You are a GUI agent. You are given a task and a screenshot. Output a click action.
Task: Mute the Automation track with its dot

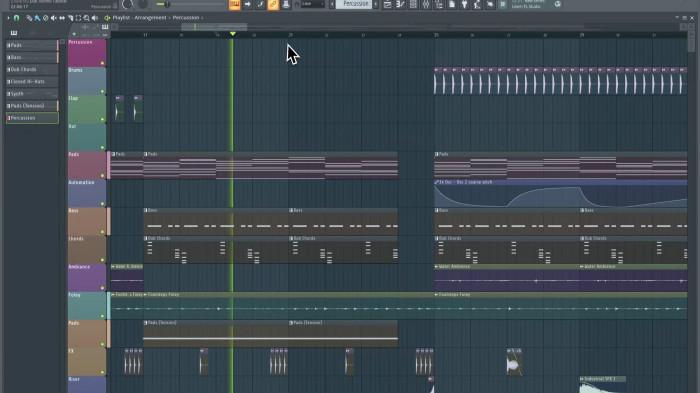(x=102, y=204)
